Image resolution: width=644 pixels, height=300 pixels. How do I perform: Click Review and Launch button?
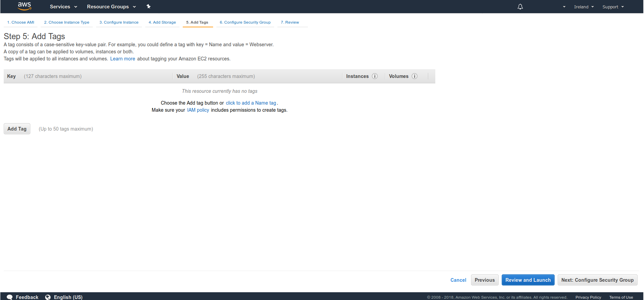point(528,280)
